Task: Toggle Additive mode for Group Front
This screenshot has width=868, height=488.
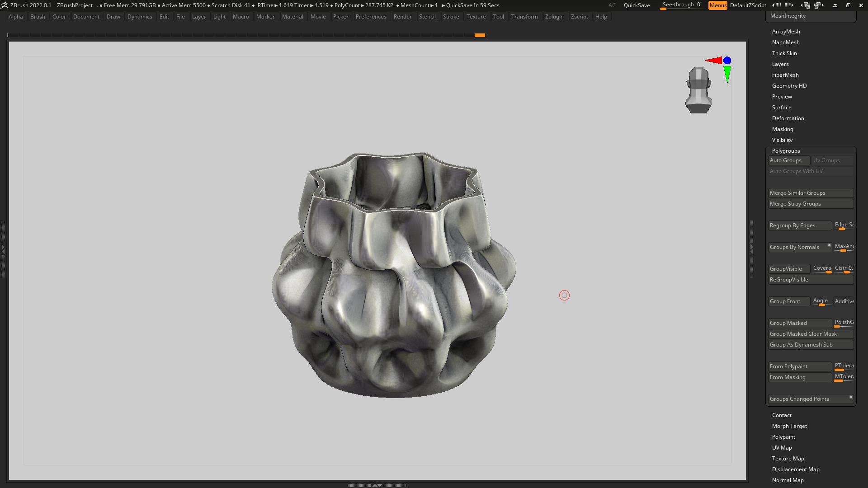Action: point(844,301)
